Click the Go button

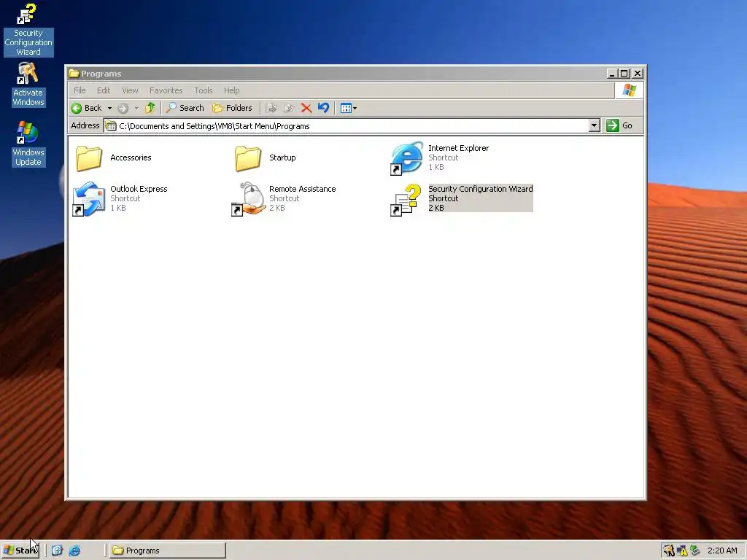(619, 125)
